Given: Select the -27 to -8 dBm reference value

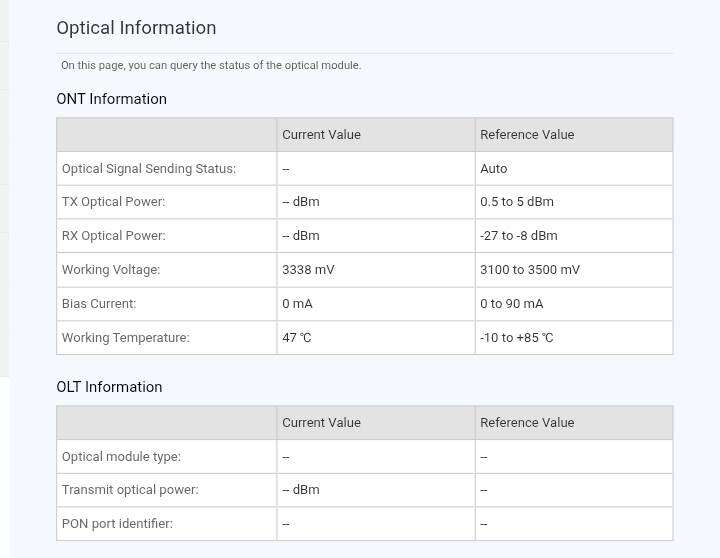Looking at the screenshot, I should (518, 236).
